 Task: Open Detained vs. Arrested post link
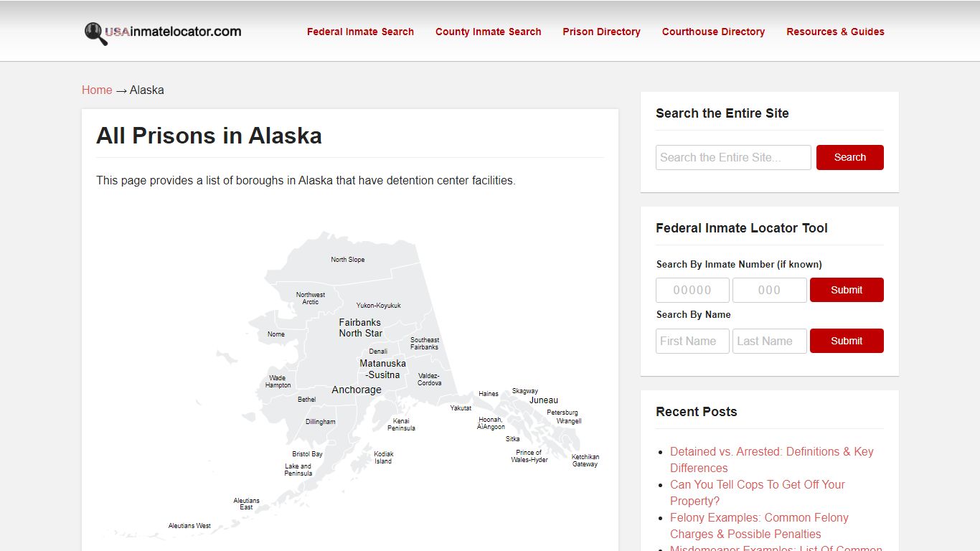[x=772, y=459]
